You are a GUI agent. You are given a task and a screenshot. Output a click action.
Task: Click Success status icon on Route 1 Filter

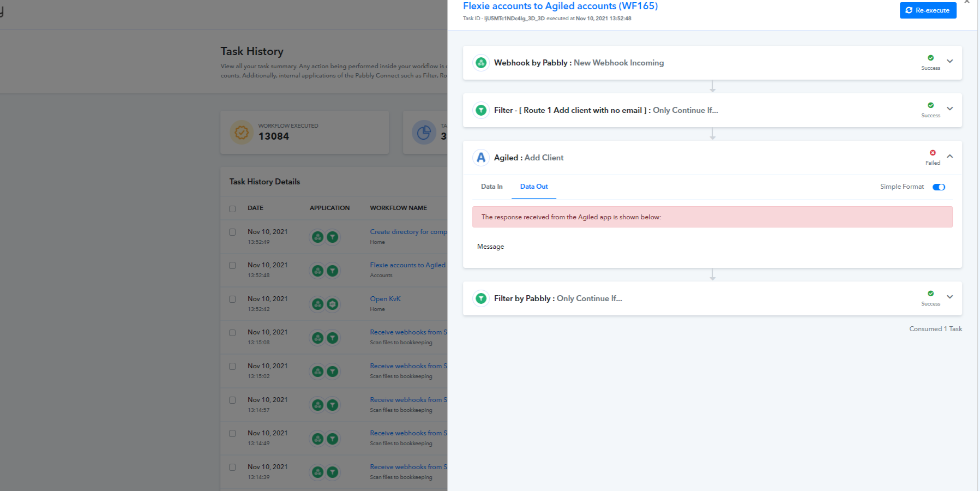[x=931, y=105]
